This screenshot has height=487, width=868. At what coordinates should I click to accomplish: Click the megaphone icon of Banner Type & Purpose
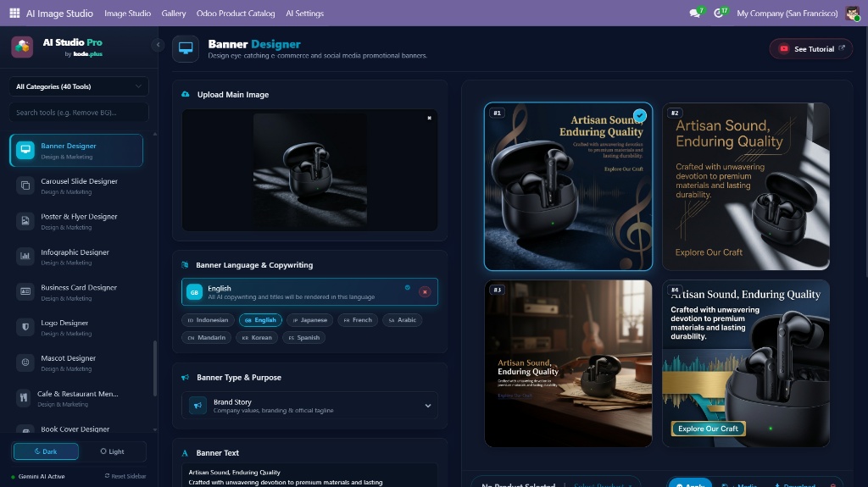click(185, 378)
